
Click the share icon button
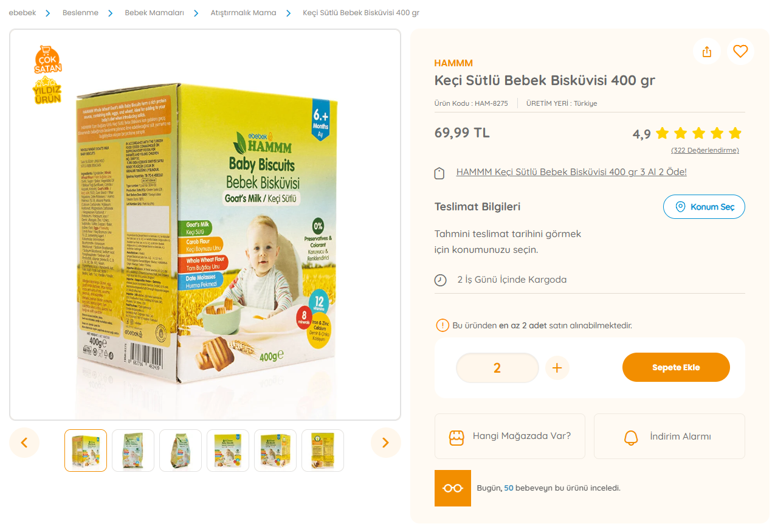[706, 52]
